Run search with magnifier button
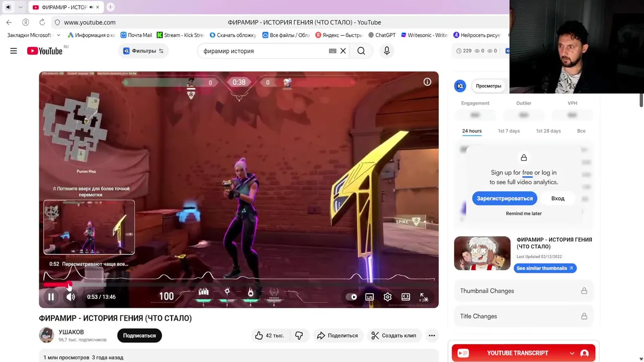 click(x=361, y=51)
